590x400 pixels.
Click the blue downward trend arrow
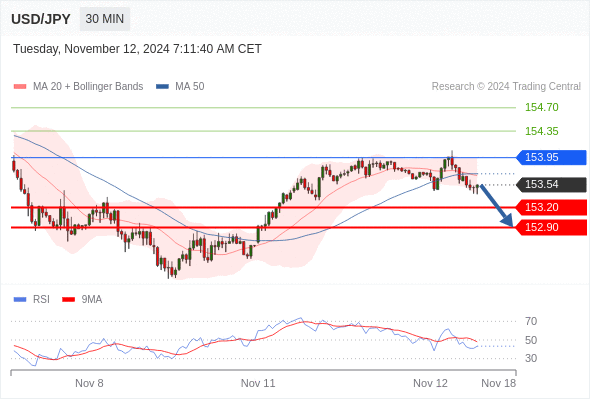tap(497, 205)
